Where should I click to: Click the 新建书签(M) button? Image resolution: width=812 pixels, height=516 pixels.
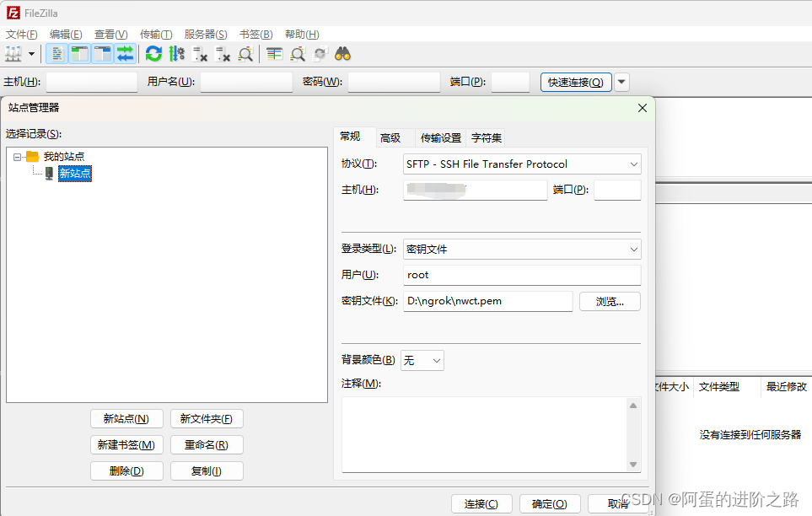pyautogui.click(x=126, y=445)
